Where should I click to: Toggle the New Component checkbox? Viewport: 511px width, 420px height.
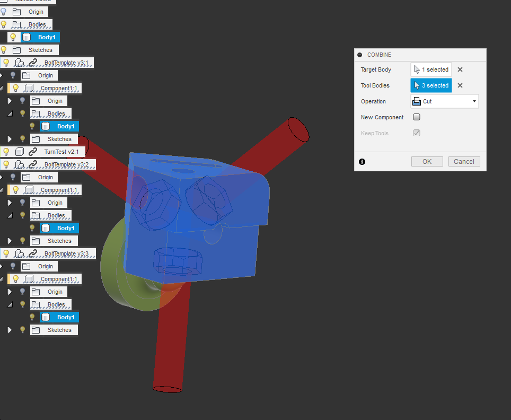click(417, 117)
